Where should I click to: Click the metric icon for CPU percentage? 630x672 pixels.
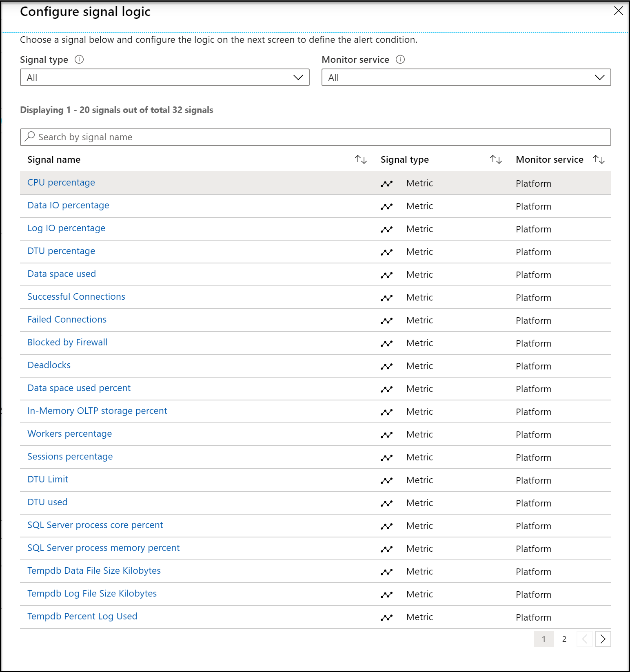pyautogui.click(x=386, y=183)
